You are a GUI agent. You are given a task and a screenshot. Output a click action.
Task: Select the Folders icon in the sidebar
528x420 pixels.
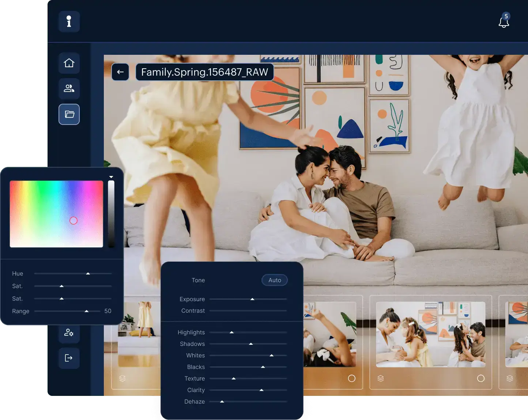click(69, 114)
